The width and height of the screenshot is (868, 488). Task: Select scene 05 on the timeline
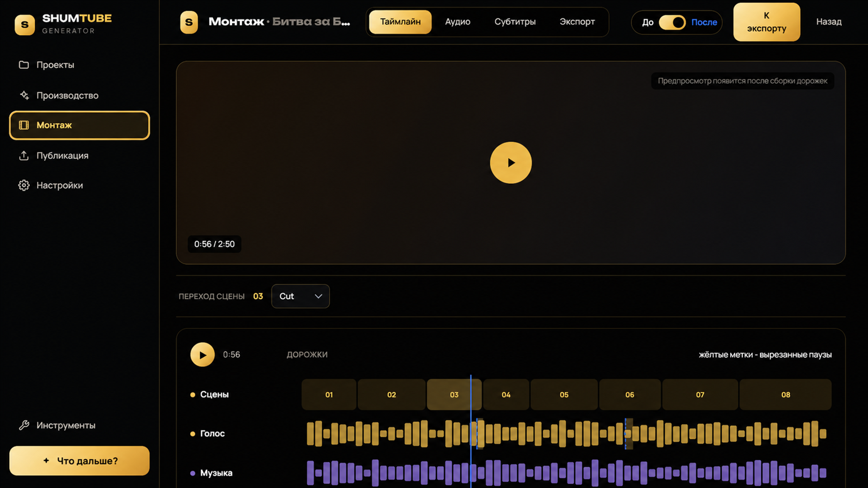click(564, 394)
